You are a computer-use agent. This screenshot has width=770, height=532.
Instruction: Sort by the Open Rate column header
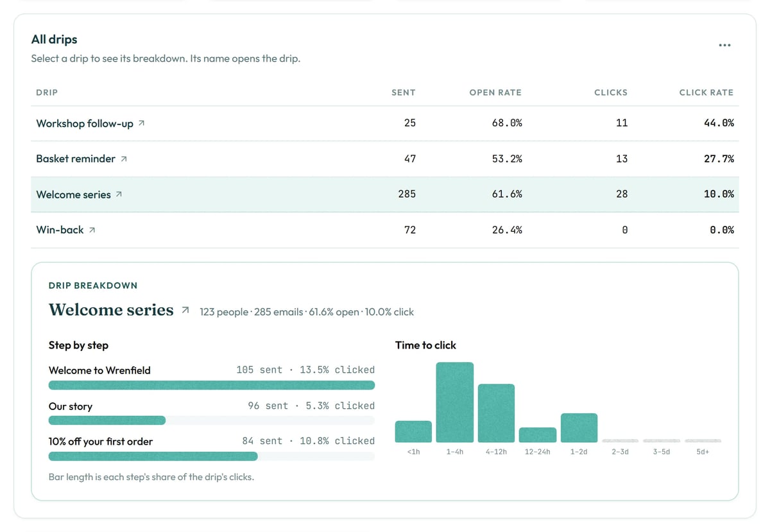point(495,92)
